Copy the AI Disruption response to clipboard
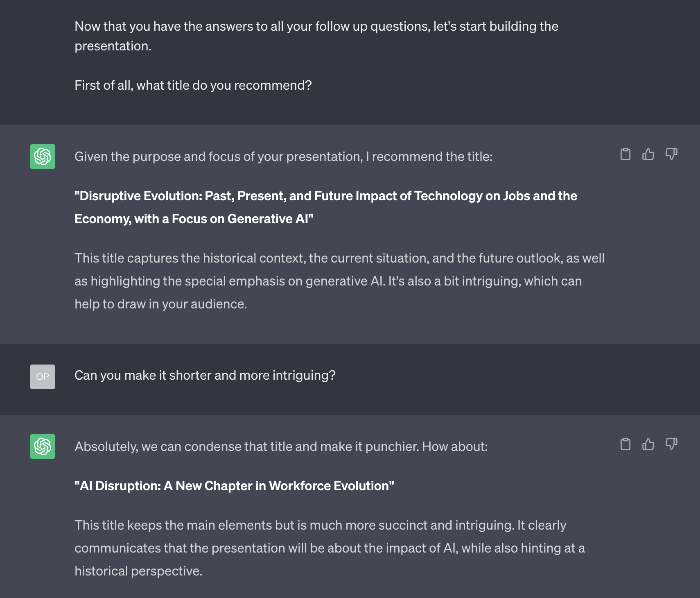700x598 pixels. pos(625,444)
